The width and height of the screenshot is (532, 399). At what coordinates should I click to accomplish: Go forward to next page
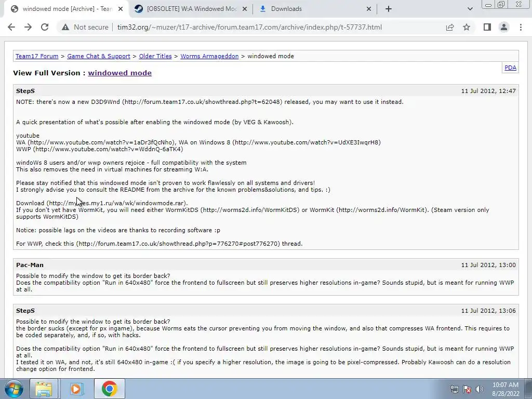point(28,27)
